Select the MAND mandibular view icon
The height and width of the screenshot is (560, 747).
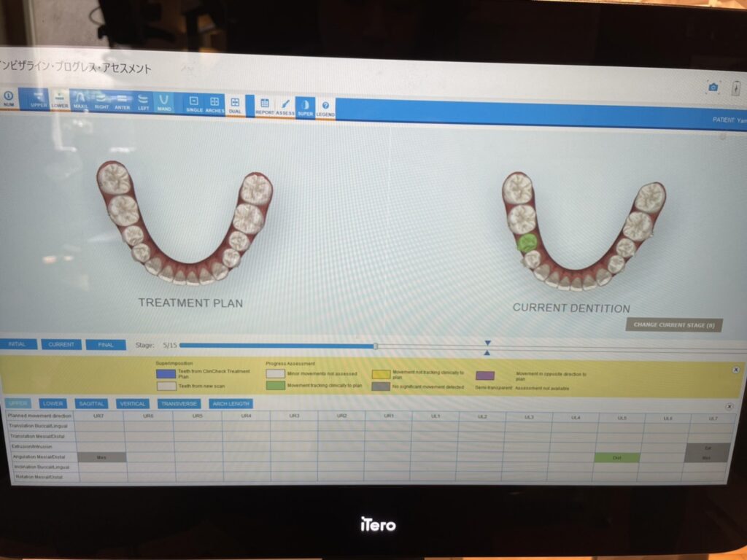pyautogui.click(x=164, y=102)
